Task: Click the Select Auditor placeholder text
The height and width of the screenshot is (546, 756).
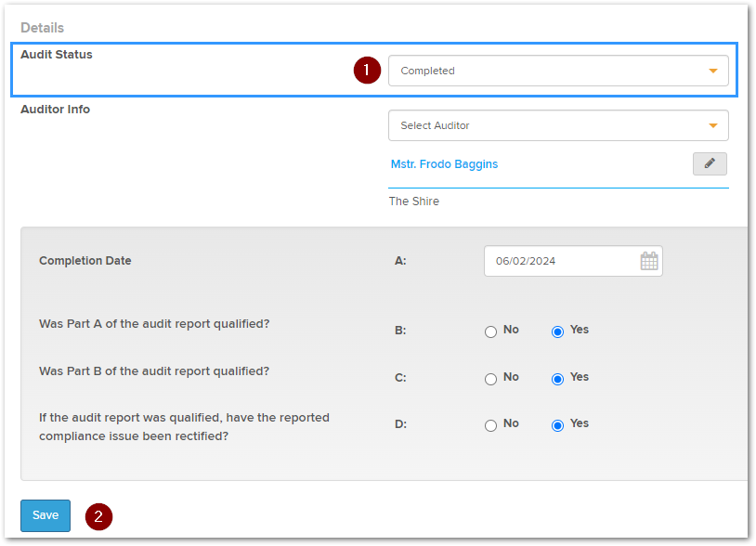Action: 435,125
